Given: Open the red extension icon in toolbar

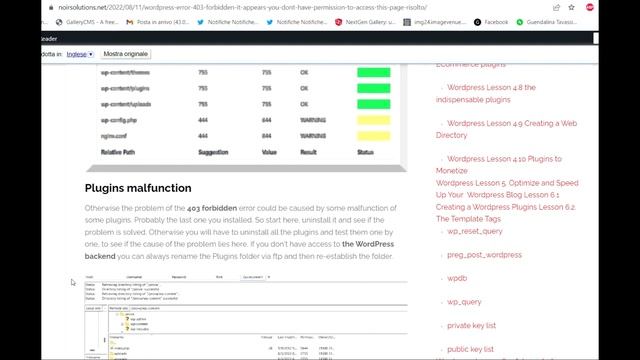Looking at the screenshot, I should tap(590, 7).
